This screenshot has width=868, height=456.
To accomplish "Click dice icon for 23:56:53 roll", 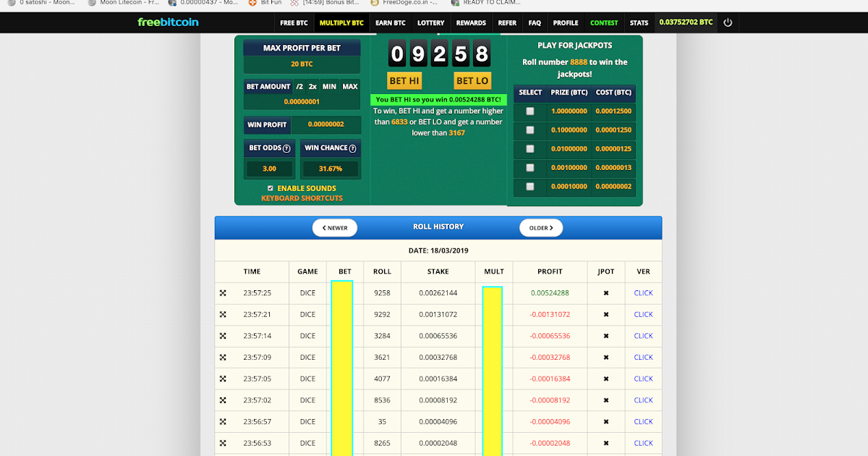I will tap(223, 443).
